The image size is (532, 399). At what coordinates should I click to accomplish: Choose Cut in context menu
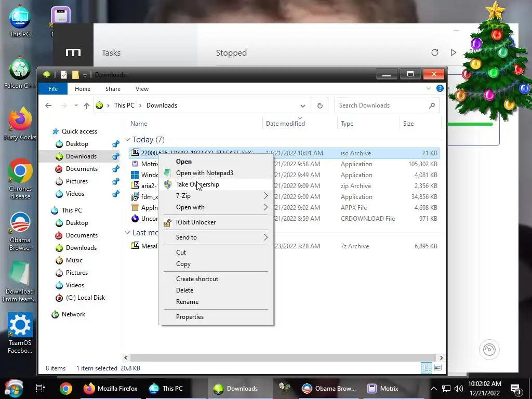(x=216, y=252)
